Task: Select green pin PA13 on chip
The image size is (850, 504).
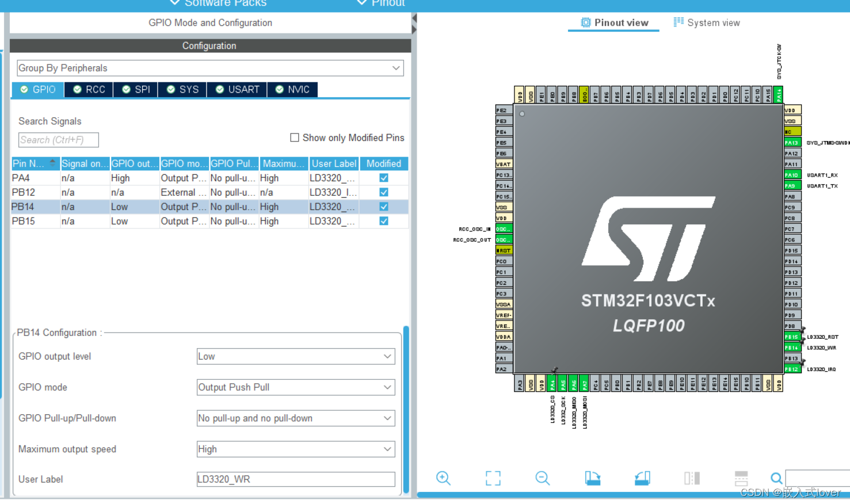Action: (792, 142)
